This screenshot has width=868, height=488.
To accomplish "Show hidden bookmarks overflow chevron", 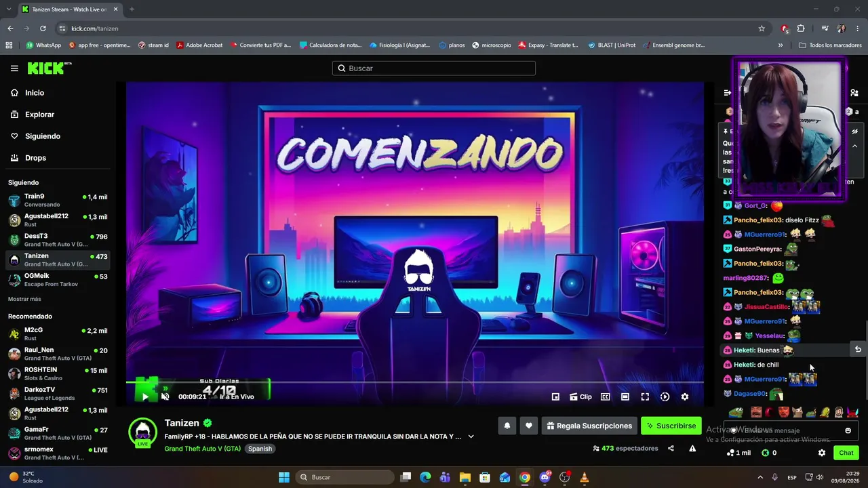I will [781, 45].
